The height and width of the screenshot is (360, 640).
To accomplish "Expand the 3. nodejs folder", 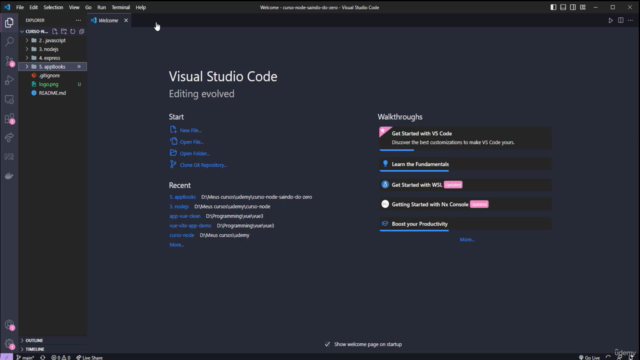I will 52,49.
